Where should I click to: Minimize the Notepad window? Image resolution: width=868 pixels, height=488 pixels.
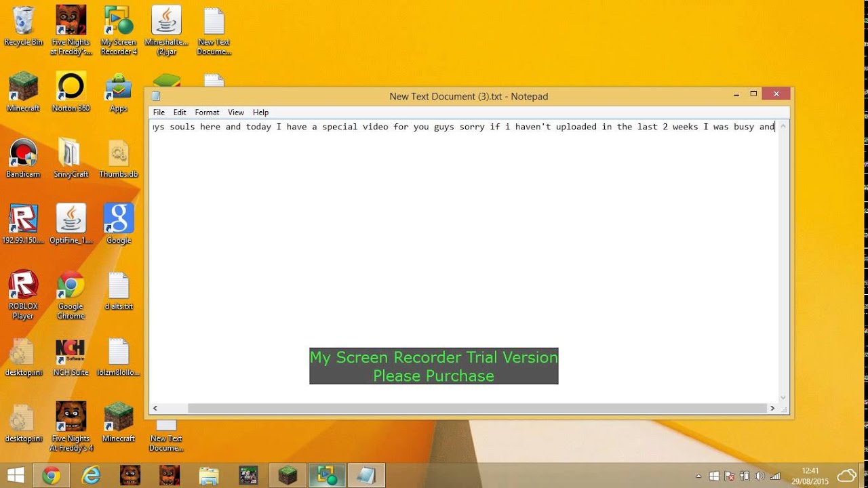(x=736, y=95)
